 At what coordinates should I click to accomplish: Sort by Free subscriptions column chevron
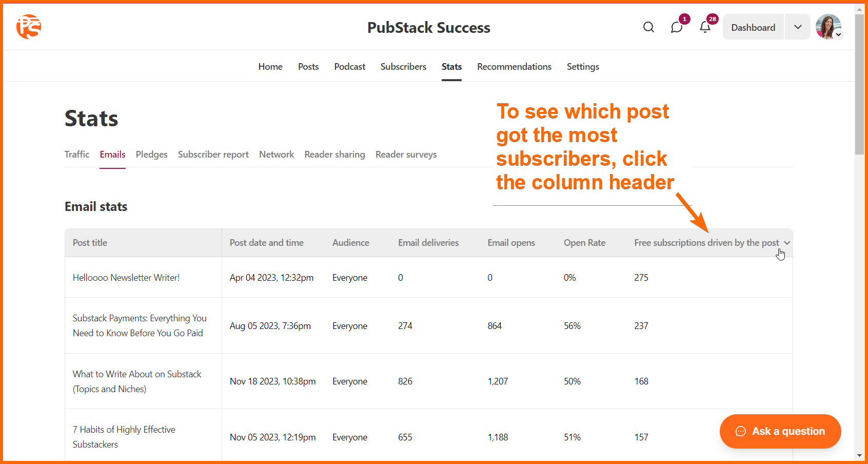pos(787,243)
